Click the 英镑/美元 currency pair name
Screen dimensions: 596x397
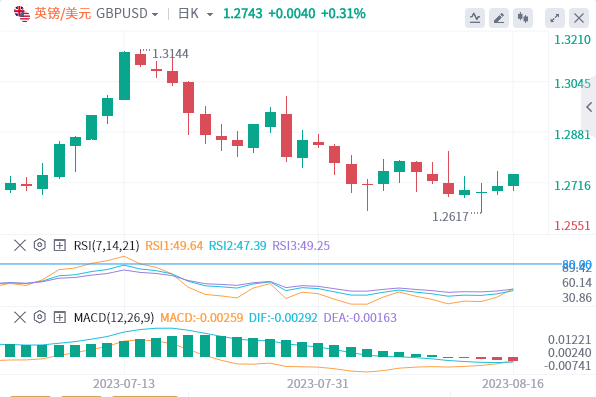(63, 14)
